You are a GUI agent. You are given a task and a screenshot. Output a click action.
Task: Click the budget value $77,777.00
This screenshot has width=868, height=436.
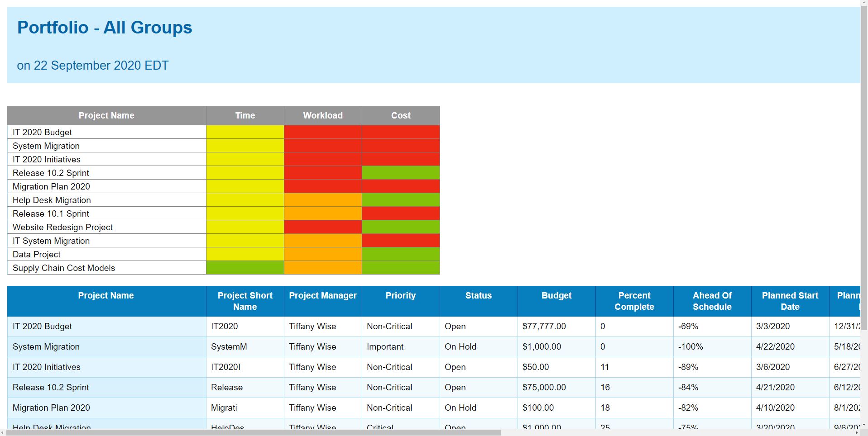(x=544, y=326)
